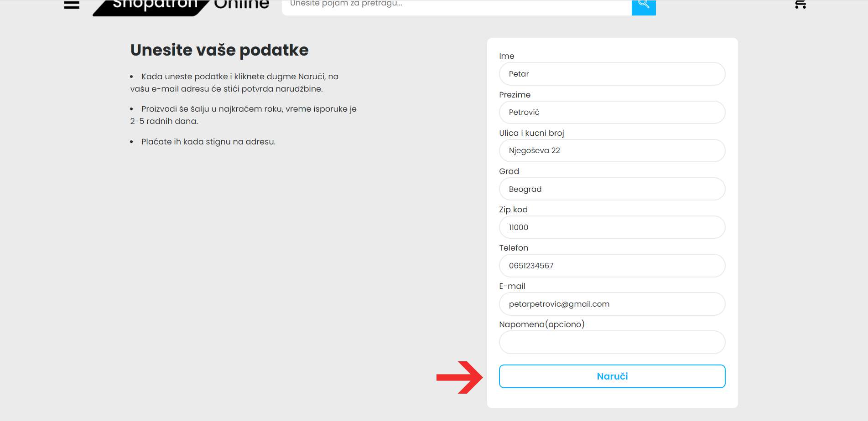The image size is (868, 421).
Task: Click the Shopatron Online logo
Action: click(x=182, y=5)
